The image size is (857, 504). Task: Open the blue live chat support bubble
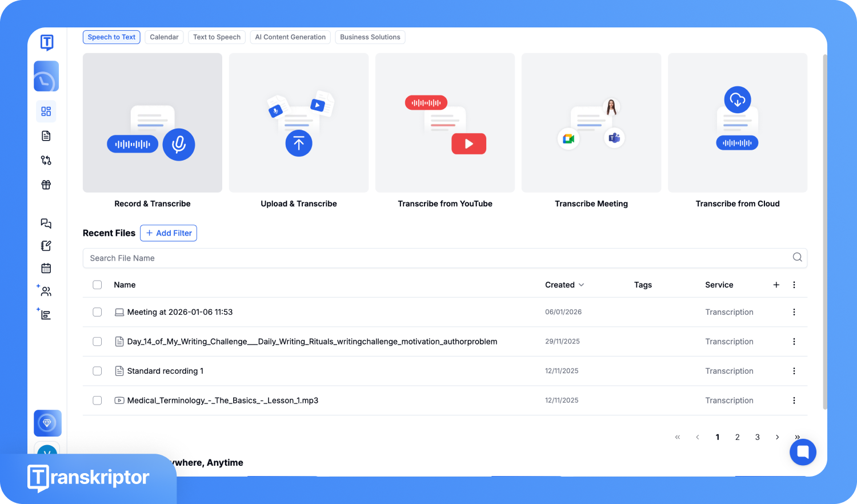803,452
